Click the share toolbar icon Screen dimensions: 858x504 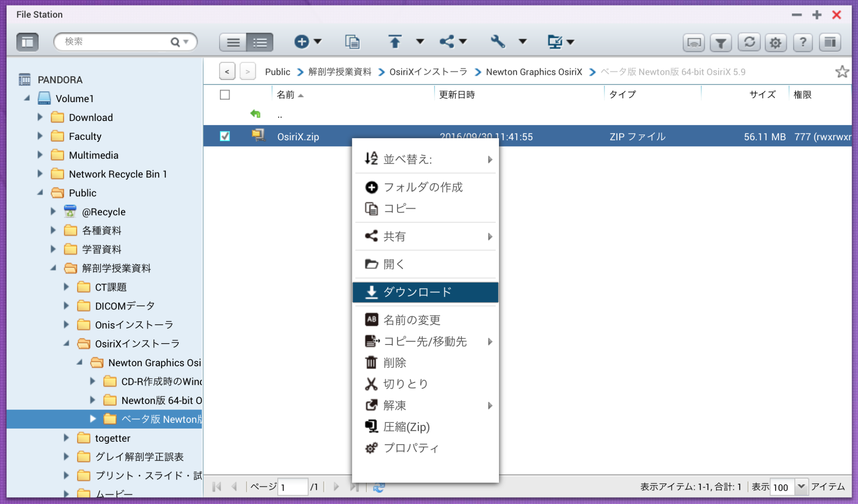pos(447,41)
